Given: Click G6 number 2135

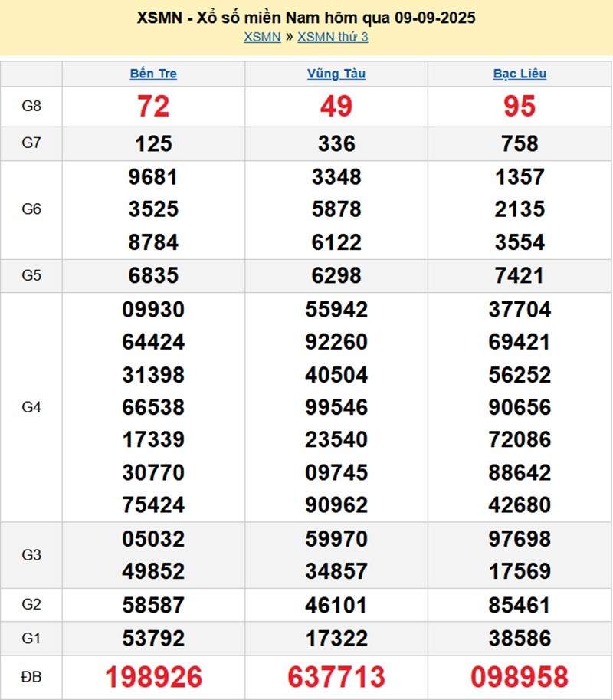Looking at the screenshot, I should 520,209.
